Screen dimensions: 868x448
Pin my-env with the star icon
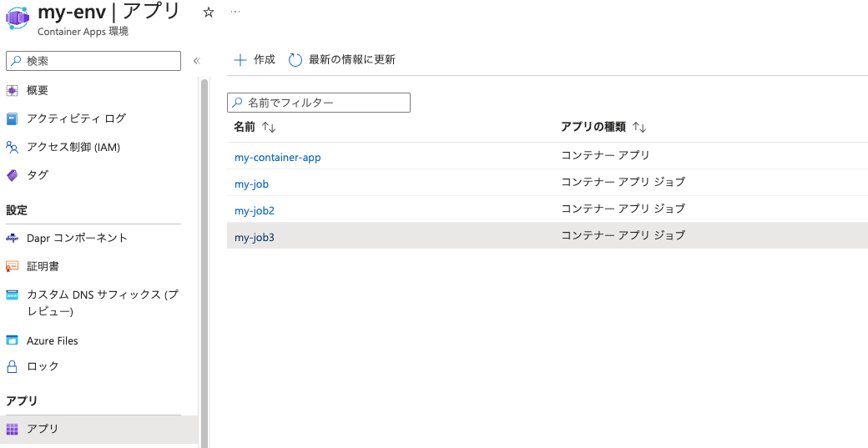(209, 13)
